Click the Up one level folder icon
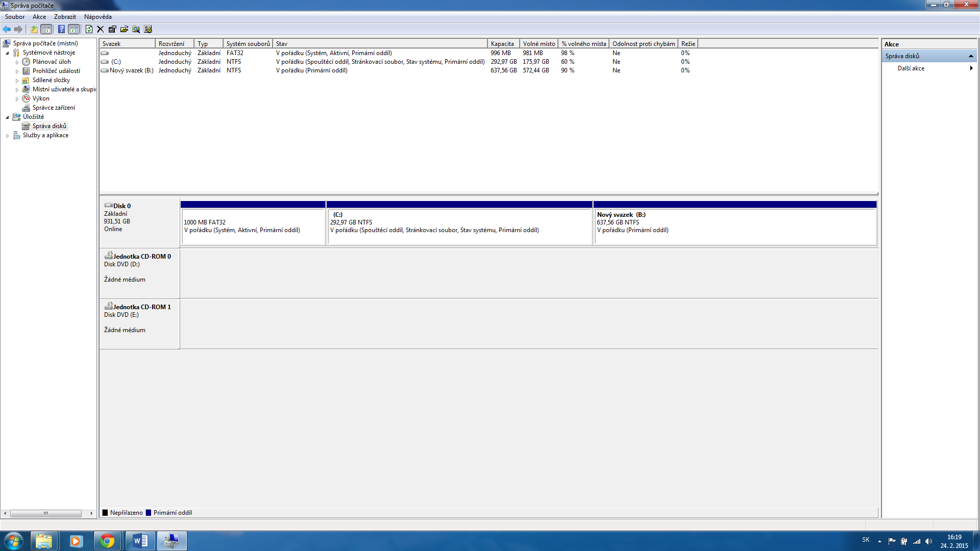 (x=34, y=29)
